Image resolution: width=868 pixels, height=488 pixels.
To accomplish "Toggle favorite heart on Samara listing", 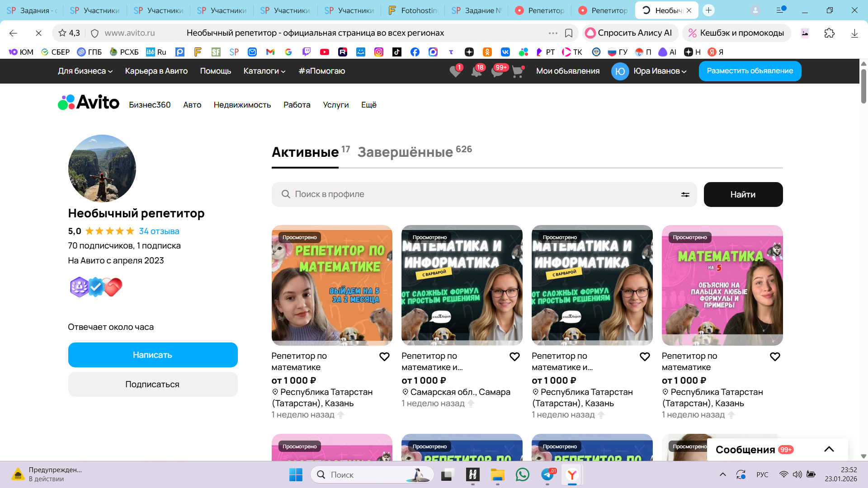I will (x=514, y=357).
